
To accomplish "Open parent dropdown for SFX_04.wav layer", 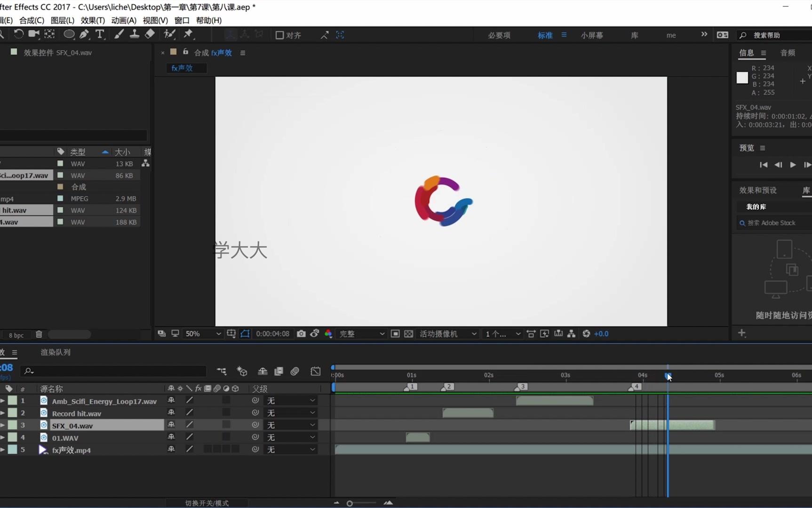I will [x=291, y=425].
